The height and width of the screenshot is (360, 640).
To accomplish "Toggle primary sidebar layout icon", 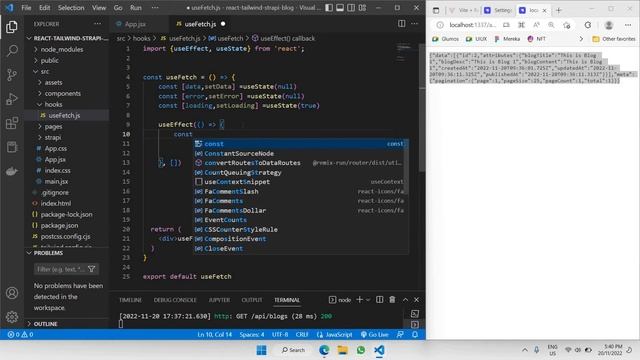I will click(329, 8).
